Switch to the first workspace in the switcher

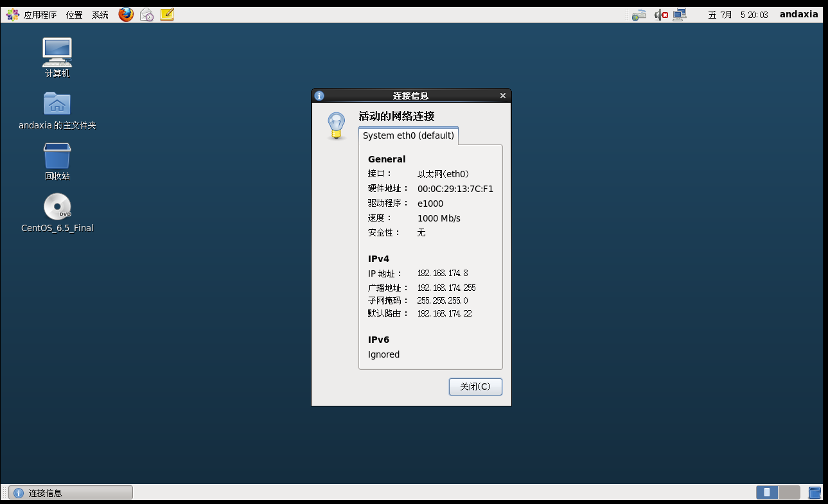point(767,492)
